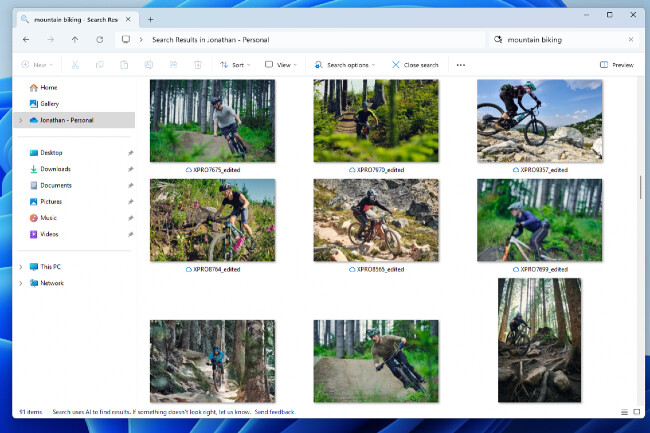Switch to details list view in status bar

click(624, 412)
